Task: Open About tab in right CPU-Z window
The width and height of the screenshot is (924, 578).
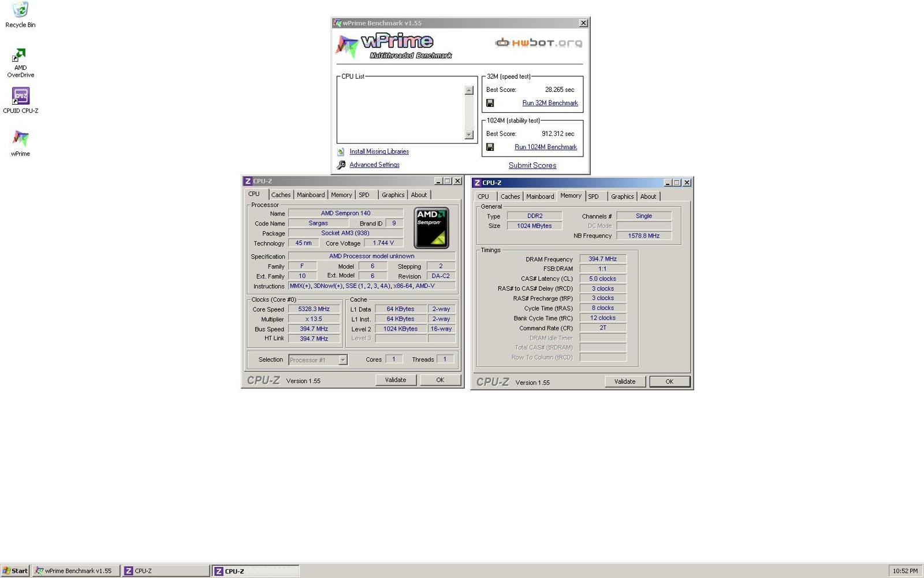Action: tap(648, 197)
